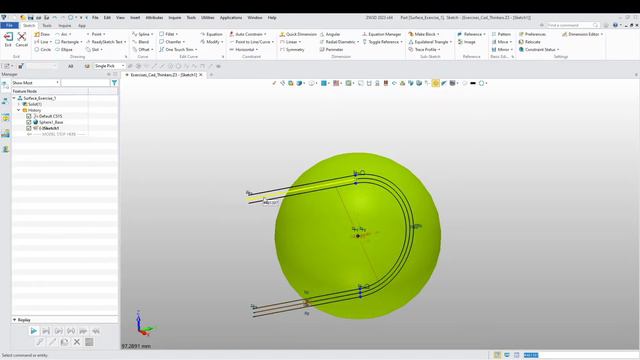Select the Line tool
640x360 pixels.
42,42
